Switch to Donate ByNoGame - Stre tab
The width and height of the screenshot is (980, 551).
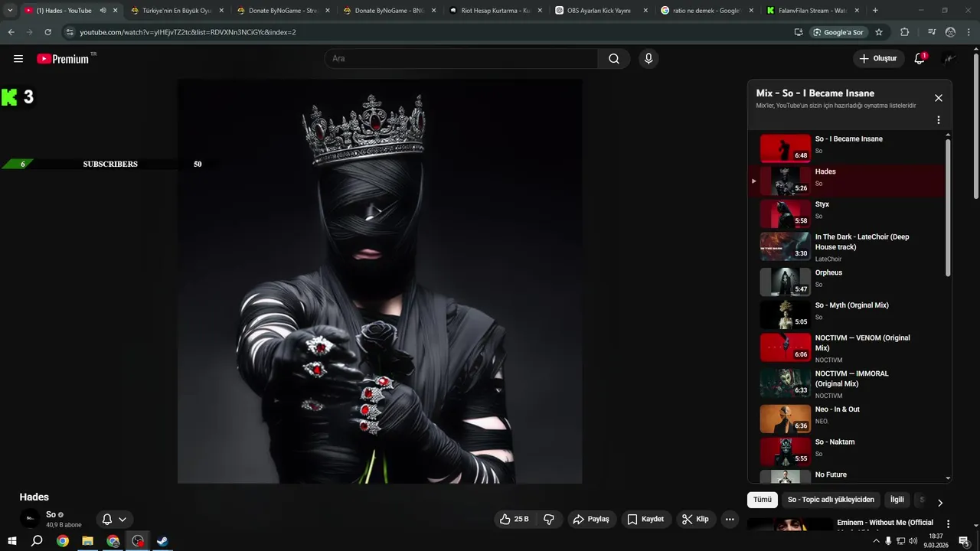283,11
